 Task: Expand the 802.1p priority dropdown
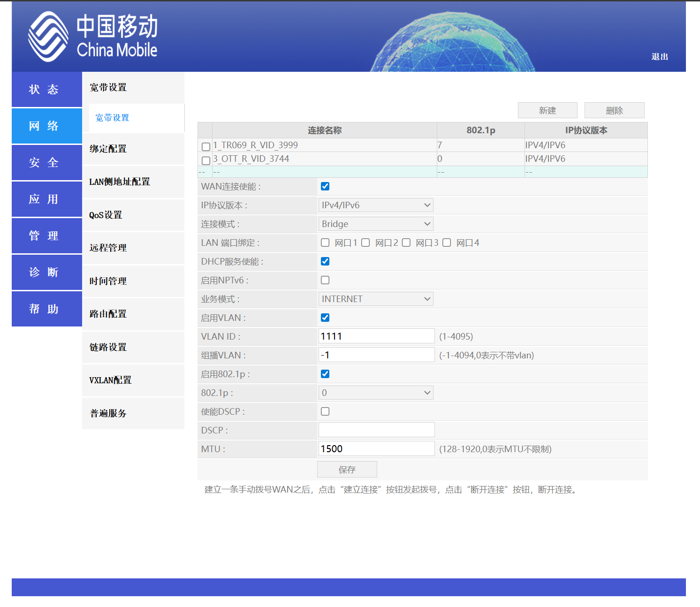click(x=375, y=393)
